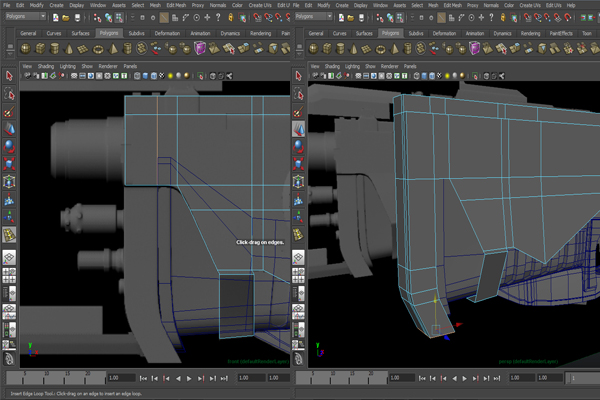Click polygon Sphere shelf icon in left window

26,49
